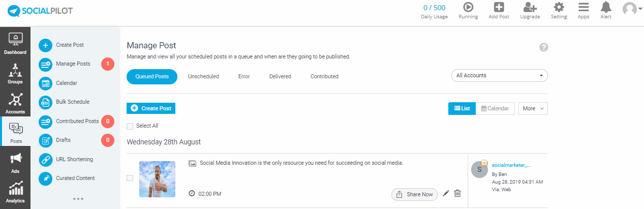Switch to the Error tab

pos(244,76)
